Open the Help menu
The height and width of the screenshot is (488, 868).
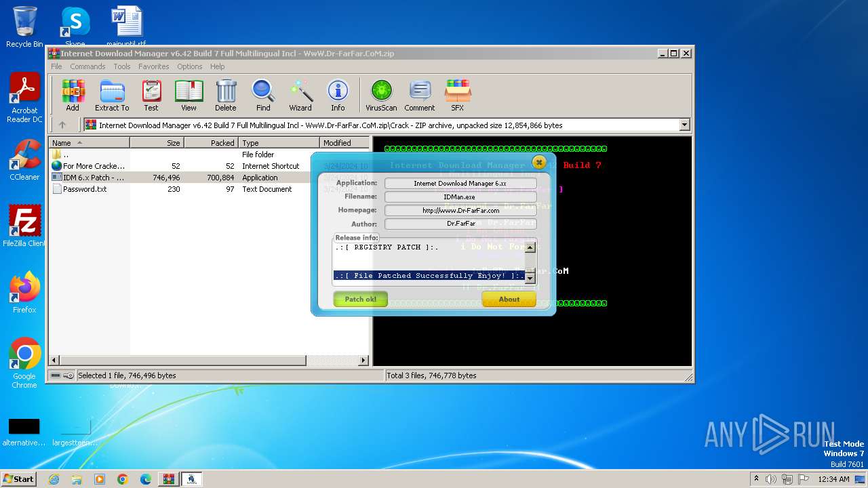pos(217,66)
